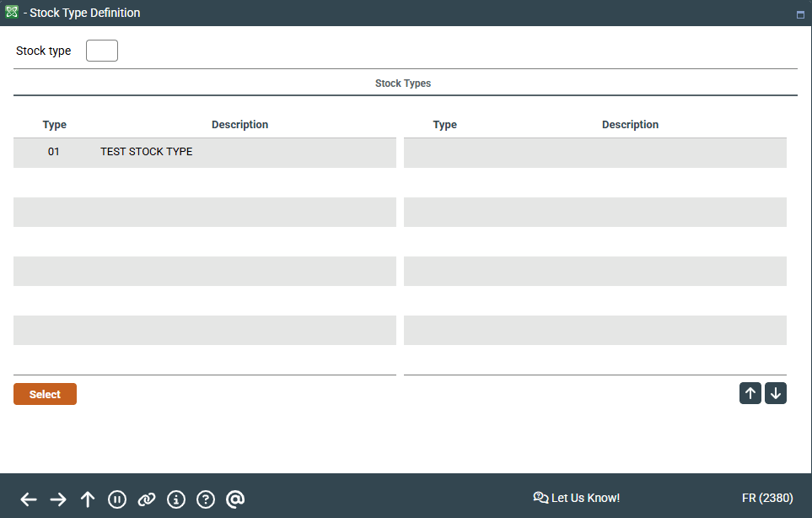Focus the Stock type input field
812x518 pixels.
pyautogui.click(x=102, y=51)
